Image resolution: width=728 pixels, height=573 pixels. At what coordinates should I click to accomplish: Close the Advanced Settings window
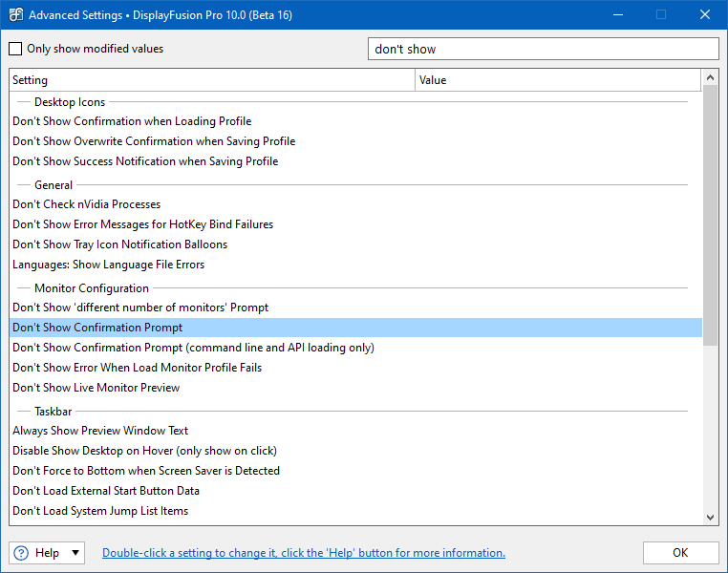pos(705,15)
